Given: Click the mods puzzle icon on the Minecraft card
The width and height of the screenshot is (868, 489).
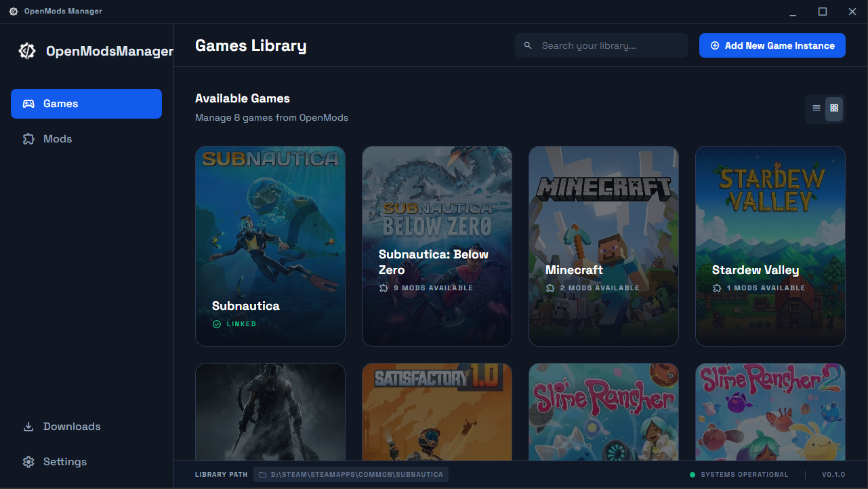Looking at the screenshot, I should [x=550, y=288].
